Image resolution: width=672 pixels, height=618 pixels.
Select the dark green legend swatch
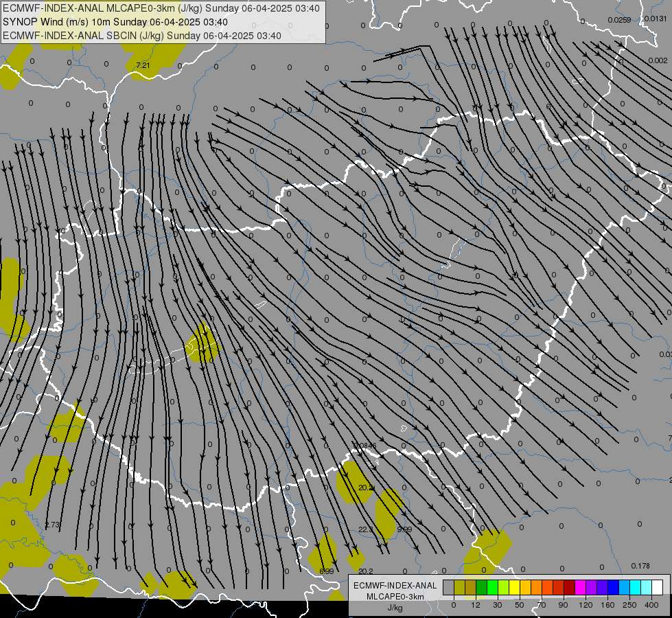pos(482,587)
